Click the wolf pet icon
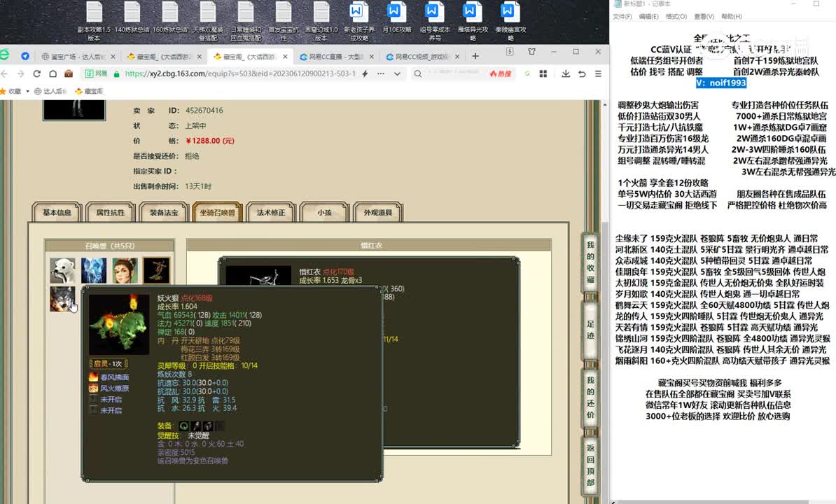This screenshot has height=504, width=836. pyautogui.click(x=62, y=299)
